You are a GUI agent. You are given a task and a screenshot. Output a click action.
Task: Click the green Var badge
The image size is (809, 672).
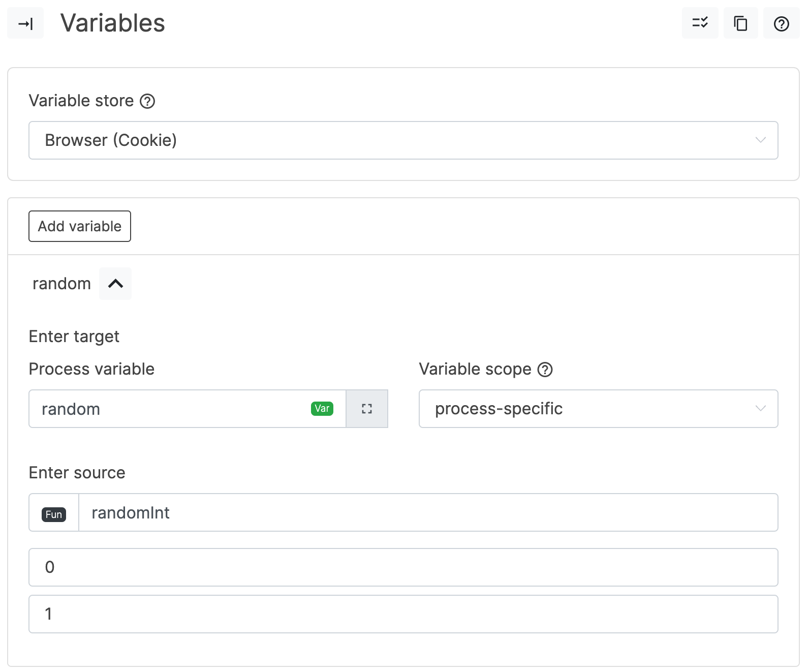coord(322,408)
